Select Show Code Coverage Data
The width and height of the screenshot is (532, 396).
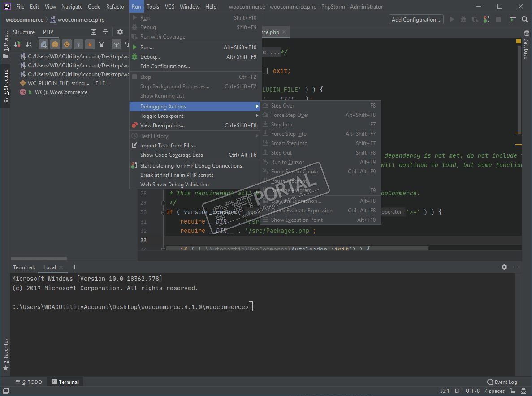pyautogui.click(x=195, y=155)
